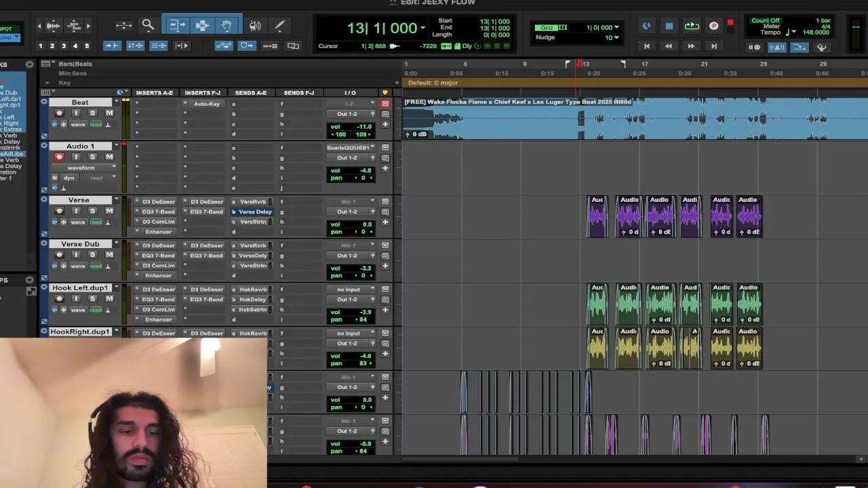The width and height of the screenshot is (868, 488).
Task: Click the I/O column header
Action: (350, 93)
